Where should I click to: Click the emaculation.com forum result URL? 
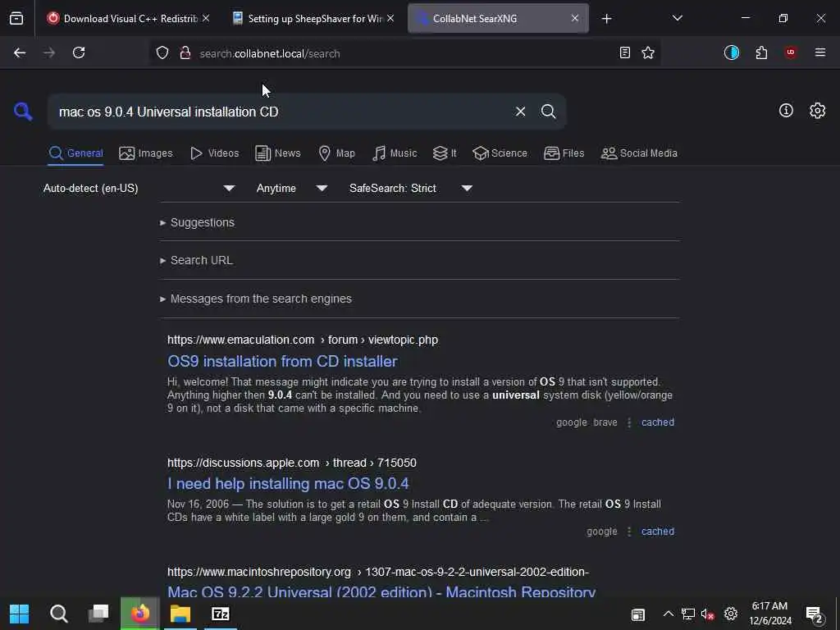point(303,340)
